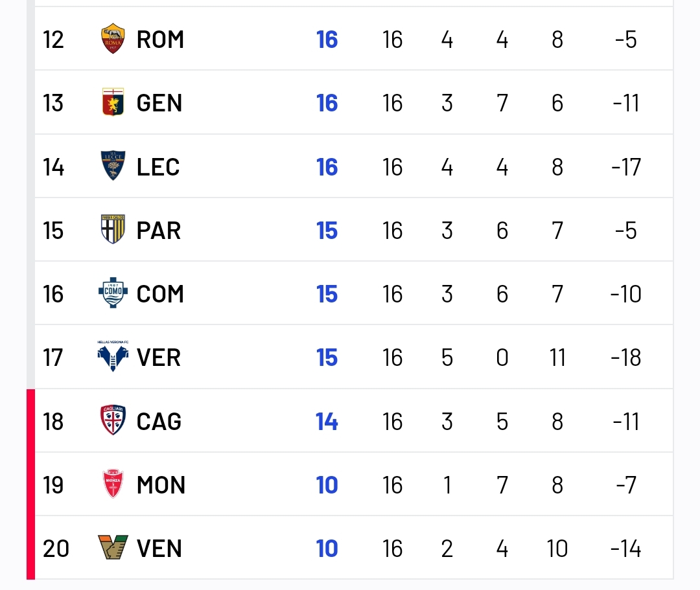The width and height of the screenshot is (700, 590).
Task: Click the Cagliari club crest
Action: (x=113, y=420)
